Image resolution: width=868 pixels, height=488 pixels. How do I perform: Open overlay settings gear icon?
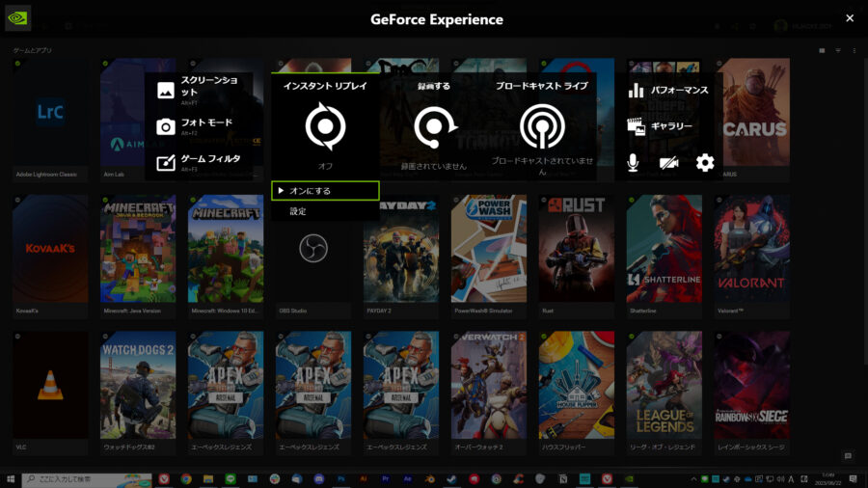[x=705, y=163]
